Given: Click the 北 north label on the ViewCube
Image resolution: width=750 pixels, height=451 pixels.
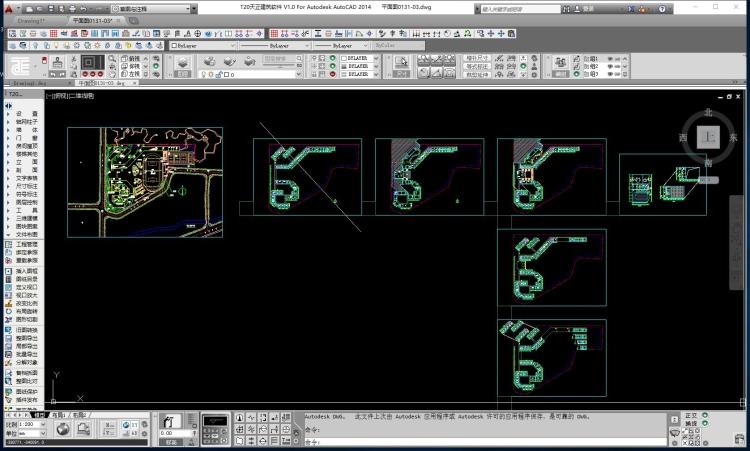Looking at the screenshot, I should 708,112.
